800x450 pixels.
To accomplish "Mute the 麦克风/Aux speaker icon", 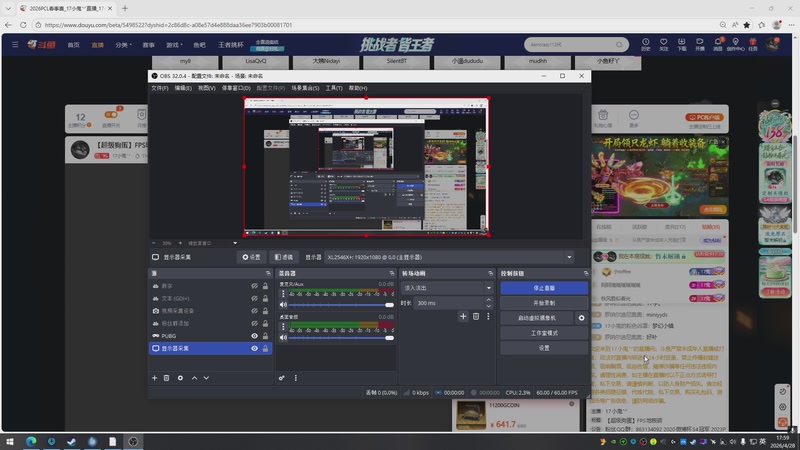I will coord(283,305).
